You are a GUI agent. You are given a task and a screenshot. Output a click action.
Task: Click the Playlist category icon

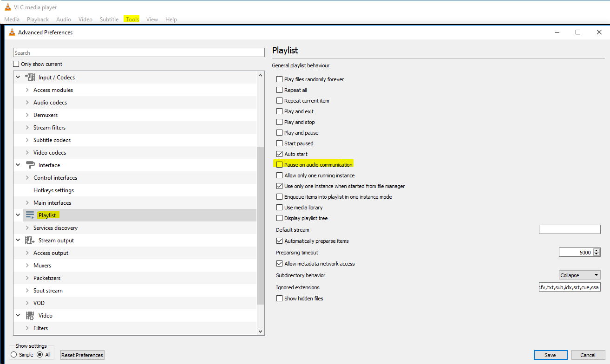pos(30,215)
